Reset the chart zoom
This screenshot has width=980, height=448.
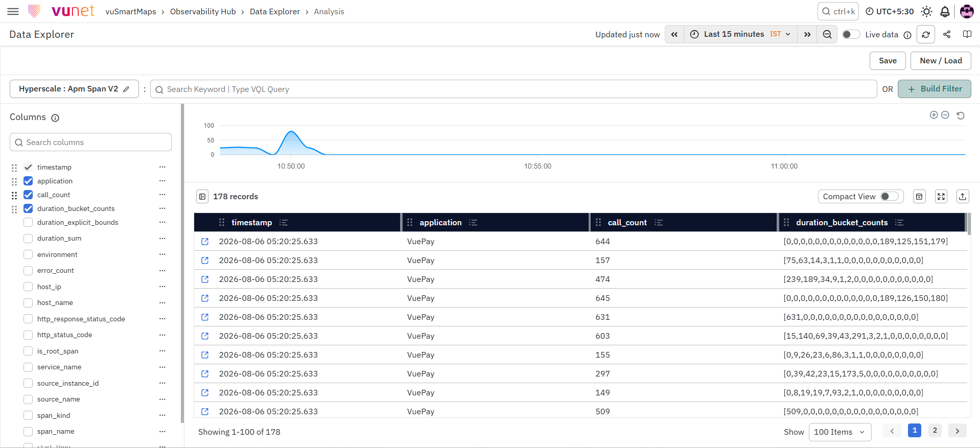click(x=961, y=115)
